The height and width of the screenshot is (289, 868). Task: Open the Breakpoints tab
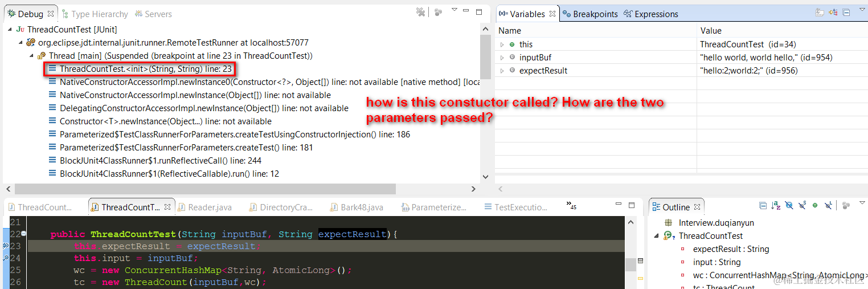[590, 14]
